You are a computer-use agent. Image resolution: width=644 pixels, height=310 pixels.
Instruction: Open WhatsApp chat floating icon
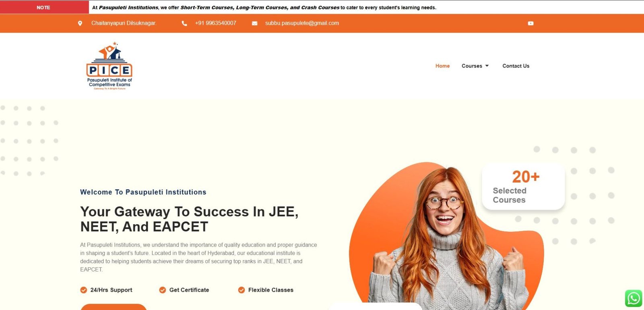[634, 298]
